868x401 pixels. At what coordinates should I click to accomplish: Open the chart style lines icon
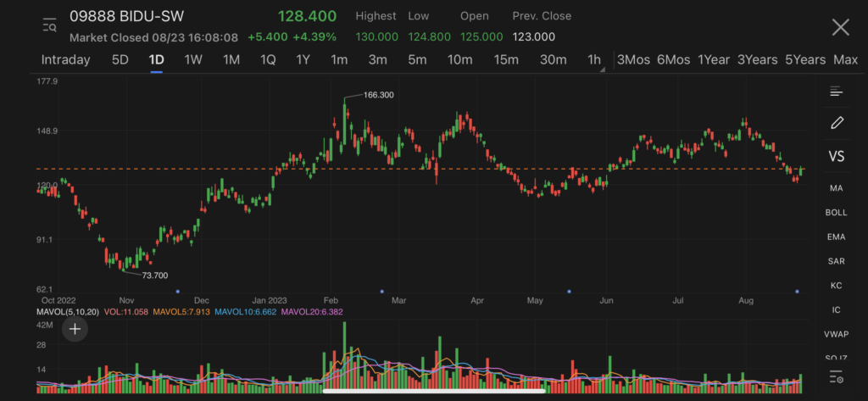coord(836,92)
